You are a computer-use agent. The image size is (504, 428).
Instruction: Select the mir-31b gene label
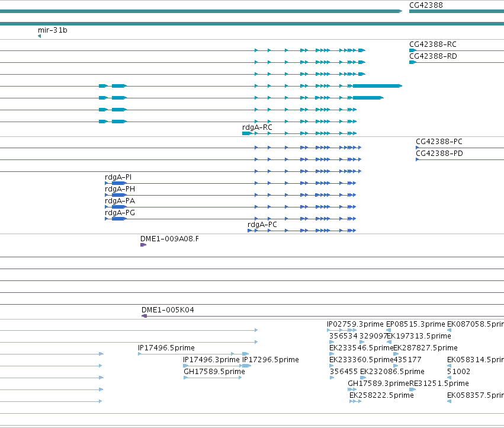[x=52, y=30]
